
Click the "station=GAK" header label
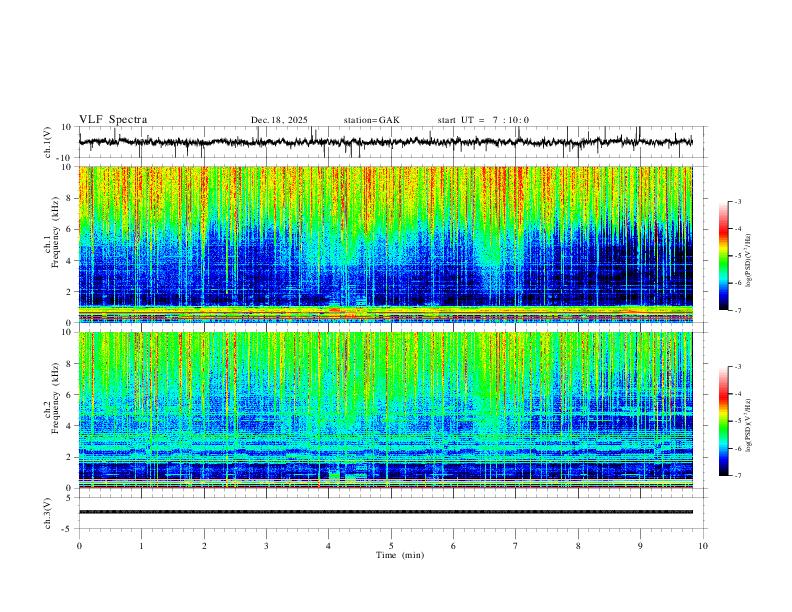coord(371,120)
